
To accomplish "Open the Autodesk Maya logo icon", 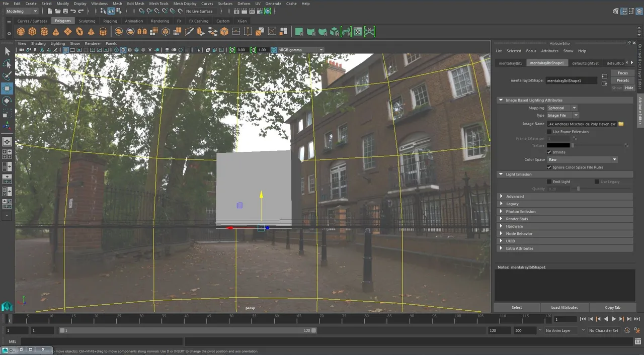I will [7, 306].
